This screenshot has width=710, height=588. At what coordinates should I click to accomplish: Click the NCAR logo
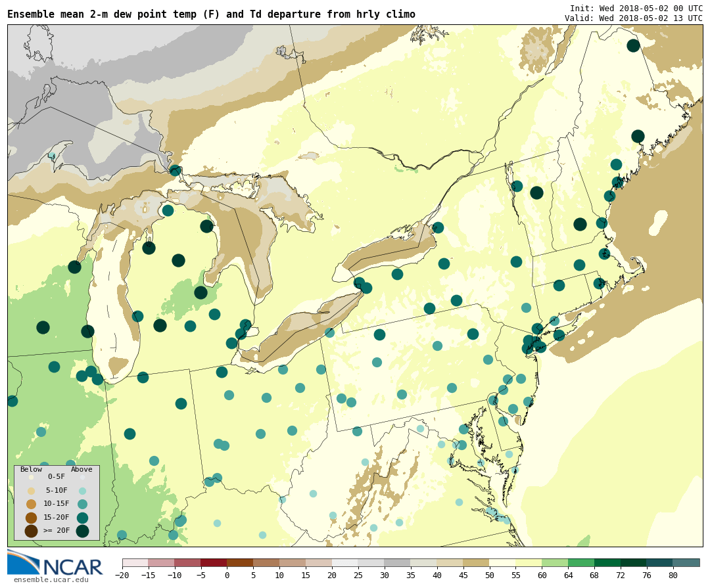point(55,564)
